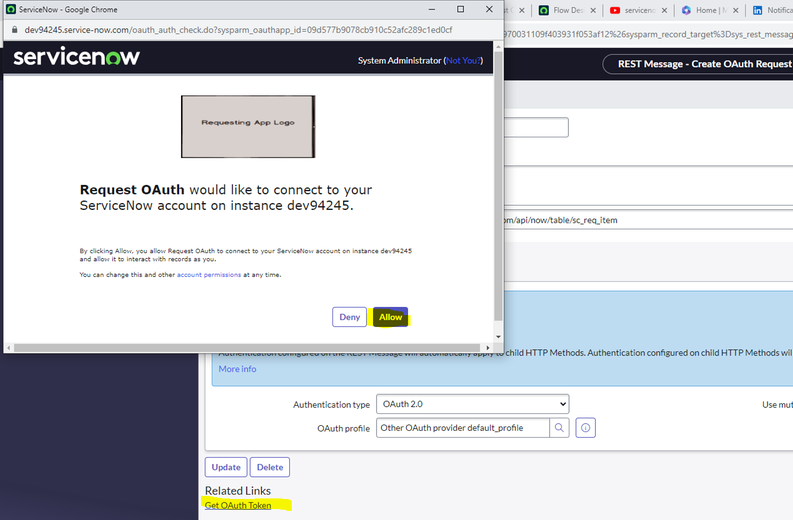Click the YouTube favicon on browser tab

[615, 10]
